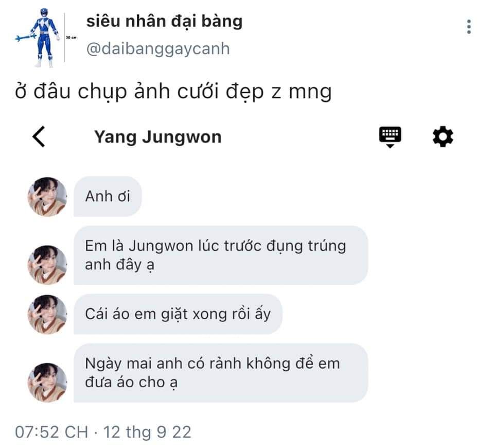Select the Ngày mai anh có rảnh message
The height and width of the screenshot is (448, 494).
click(x=221, y=373)
